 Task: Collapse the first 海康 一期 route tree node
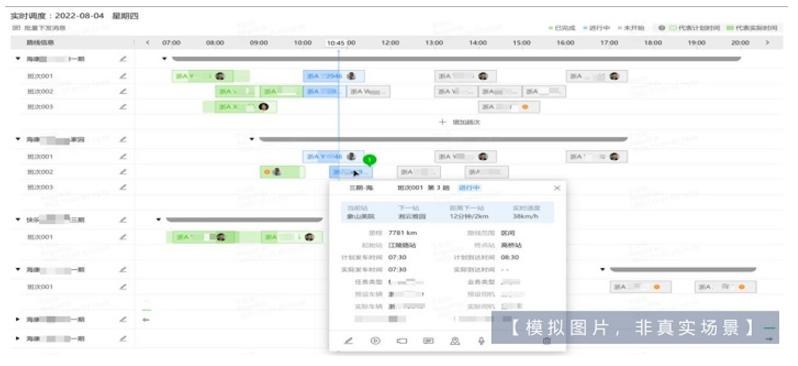click(x=18, y=59)
